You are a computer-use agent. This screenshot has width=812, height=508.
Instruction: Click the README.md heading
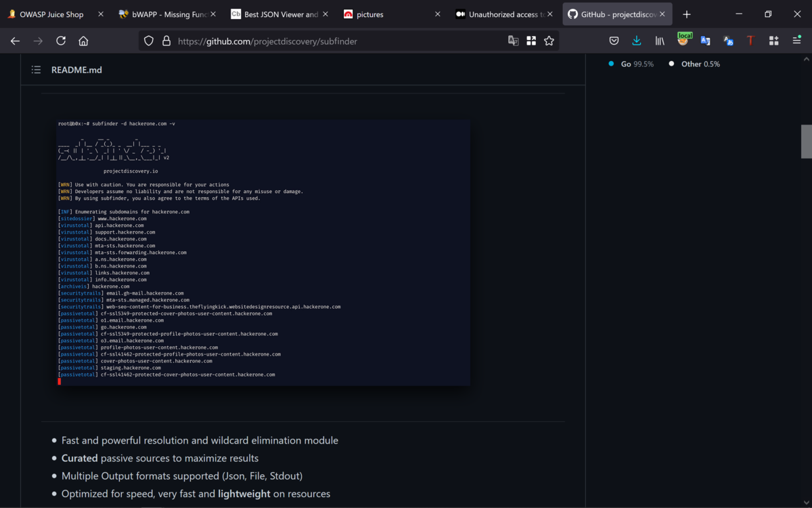[76, 70]
